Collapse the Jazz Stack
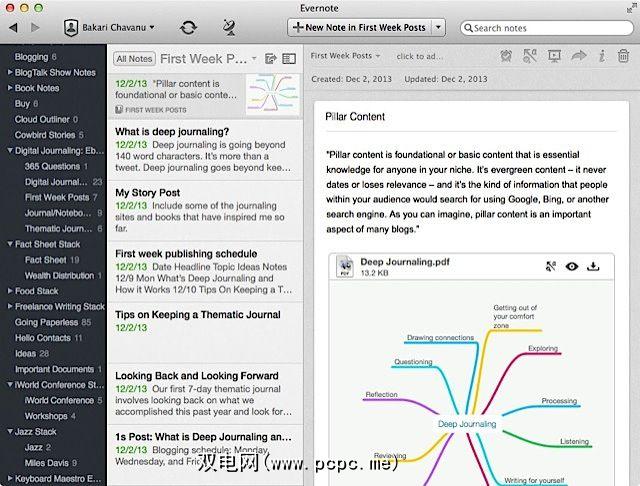 click(10, 431)
